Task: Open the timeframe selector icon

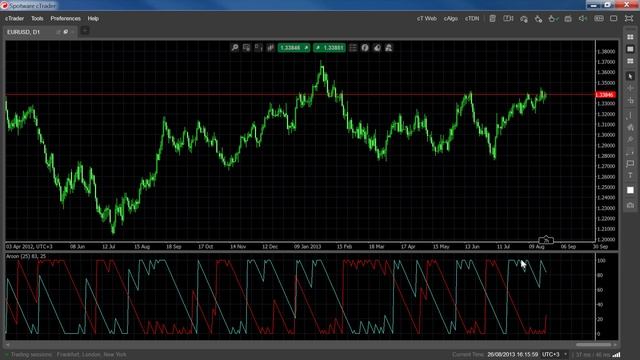Action: click(258, 48)
